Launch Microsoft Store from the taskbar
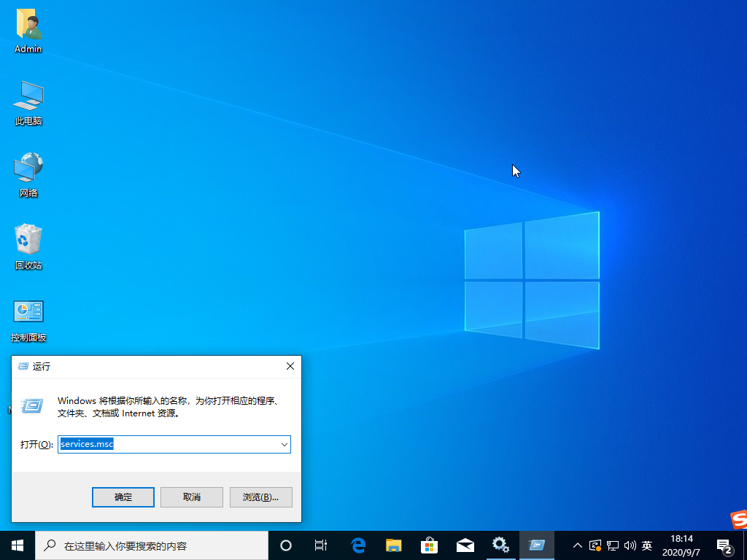Screen dimensions: 747x560 [429, 545]
